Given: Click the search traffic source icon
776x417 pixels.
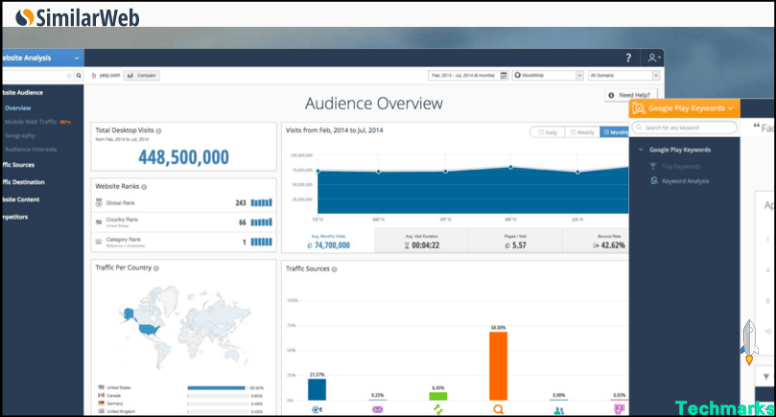Looking at the screenshot, I should (x=497, y=409).
